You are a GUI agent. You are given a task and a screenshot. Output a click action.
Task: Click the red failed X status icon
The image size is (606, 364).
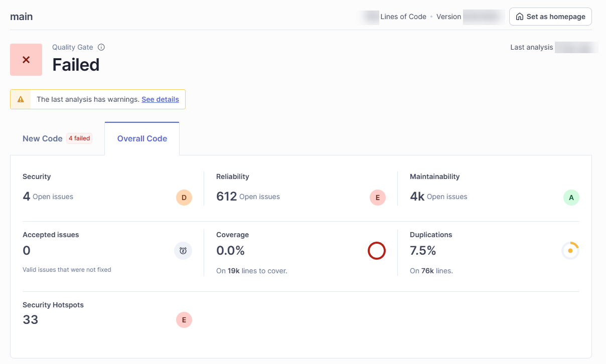click(x=26, y=60)
